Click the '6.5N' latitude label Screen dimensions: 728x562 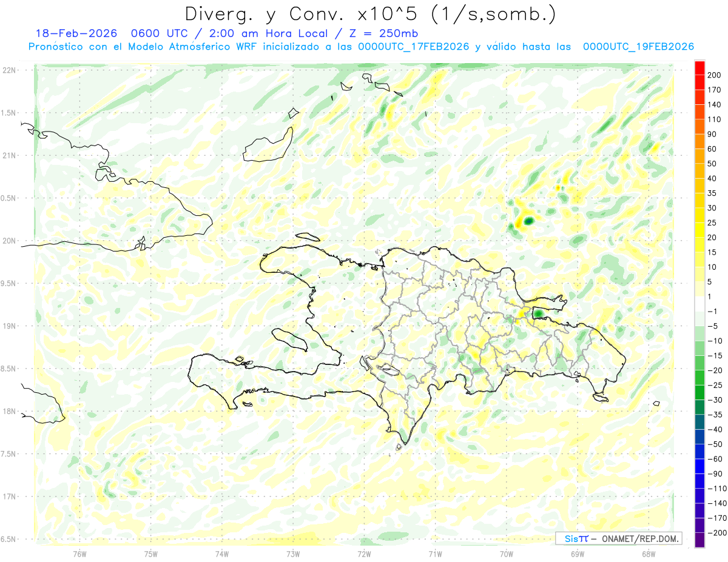9,539
